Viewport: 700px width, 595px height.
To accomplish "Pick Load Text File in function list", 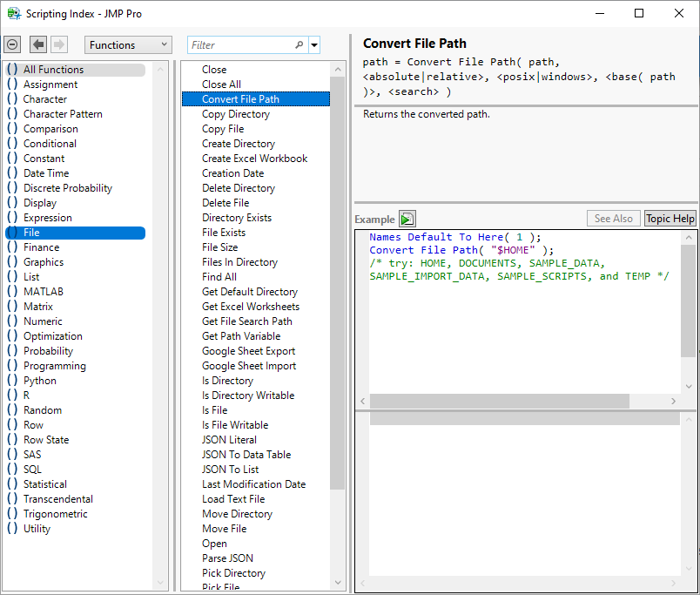I will pyautogui.click(x=233, y=499).
